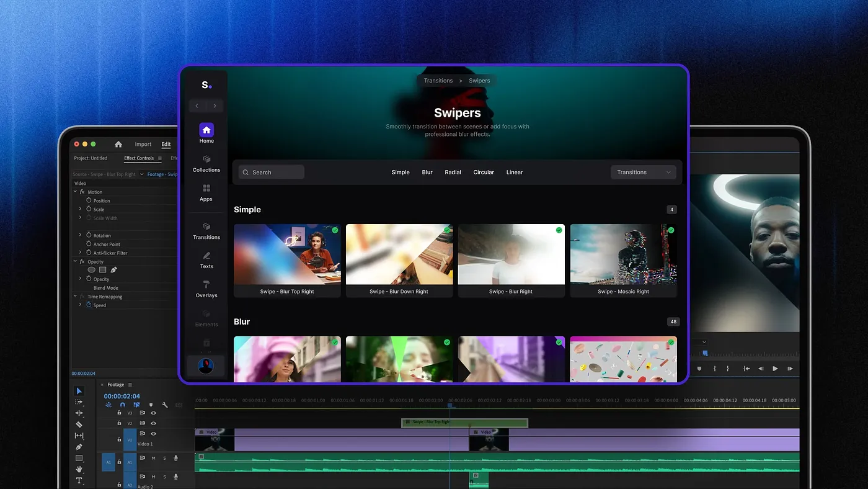Open Apps in the plugin sidebar
Image resolution: width=868 pixels, height=489 pixels.
pos(206,193)
